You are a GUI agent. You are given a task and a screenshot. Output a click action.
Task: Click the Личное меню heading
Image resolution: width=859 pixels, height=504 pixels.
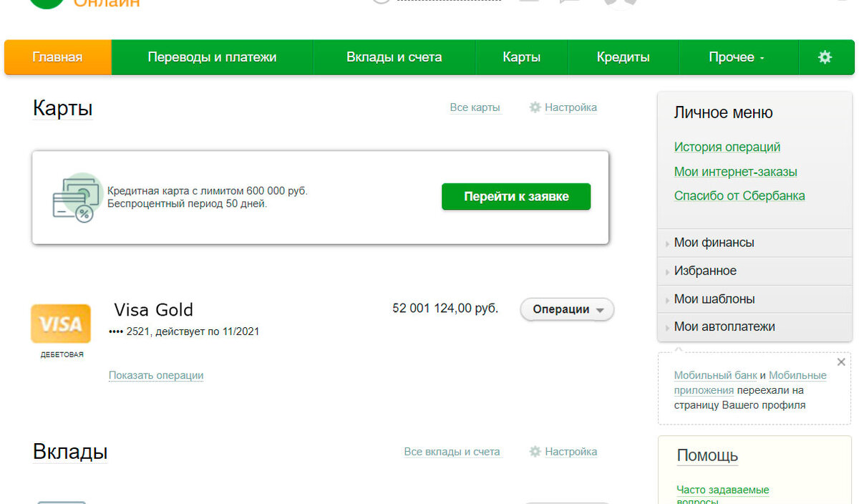pyautogui.click(x=723, y=112)
